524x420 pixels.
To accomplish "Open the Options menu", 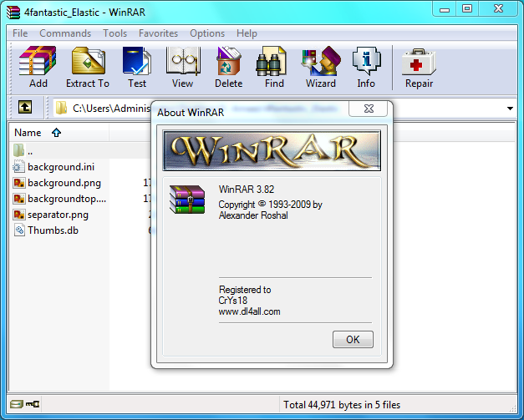I will [207, 33].
